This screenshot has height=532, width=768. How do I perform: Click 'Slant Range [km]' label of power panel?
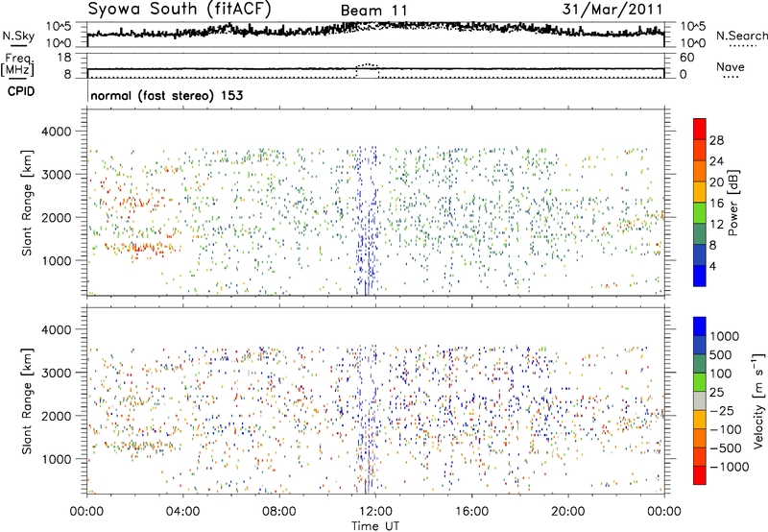27,203
